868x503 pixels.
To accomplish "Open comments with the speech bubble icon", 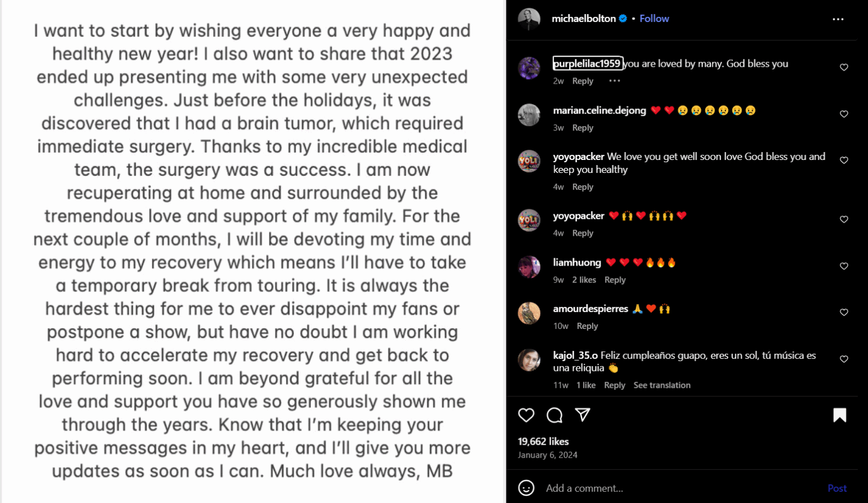I will point(554,415).
